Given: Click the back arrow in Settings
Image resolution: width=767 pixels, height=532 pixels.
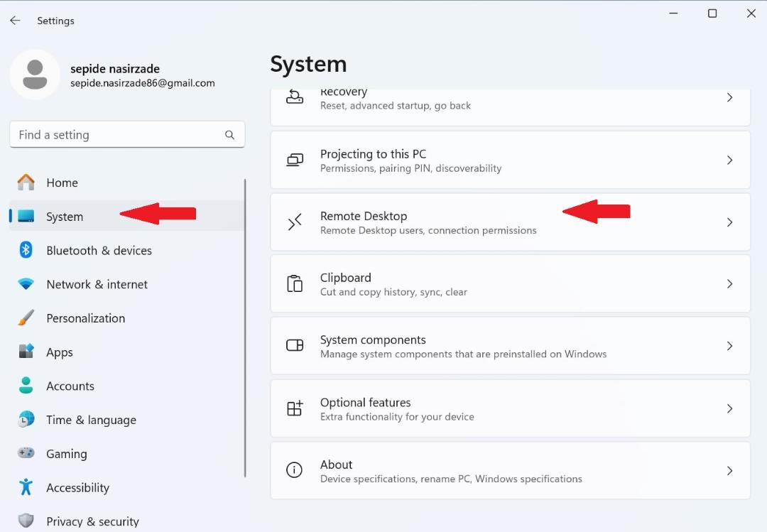Looking at the screenshot, I should (15, 21).
